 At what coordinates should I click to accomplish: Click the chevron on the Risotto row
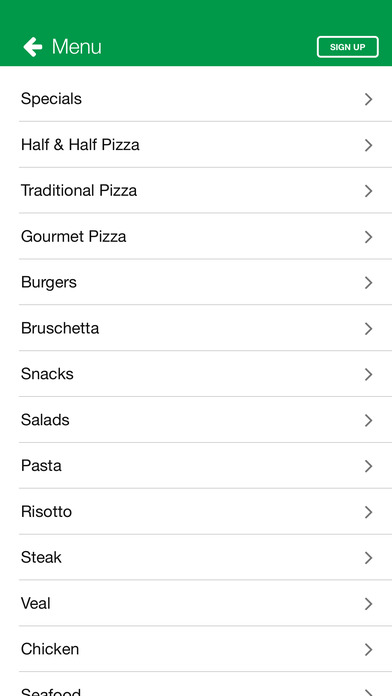coord(368,512)
